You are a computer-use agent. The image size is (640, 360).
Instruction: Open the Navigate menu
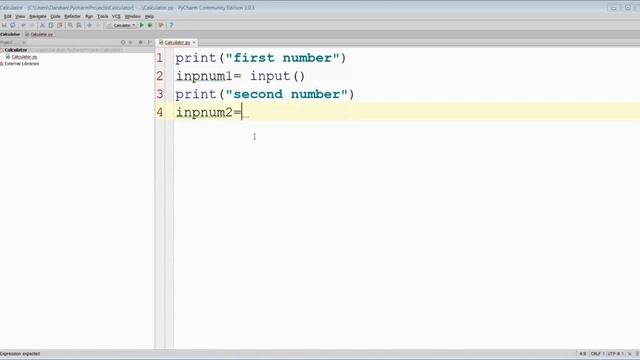coord(38,16)
